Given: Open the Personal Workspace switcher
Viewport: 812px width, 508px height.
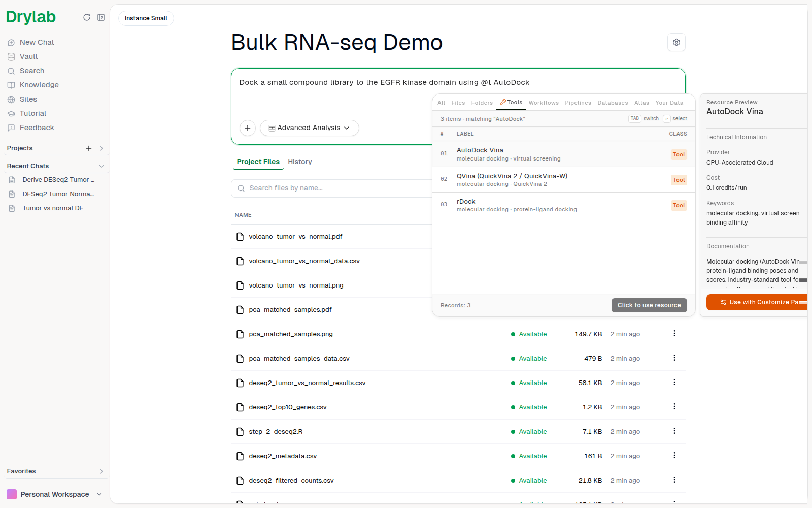Looking at the screenshot, I should (x=54, y=494).
